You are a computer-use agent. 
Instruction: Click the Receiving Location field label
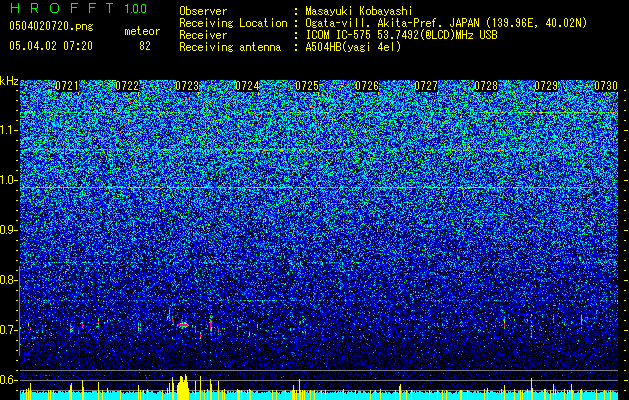(233, 23)
